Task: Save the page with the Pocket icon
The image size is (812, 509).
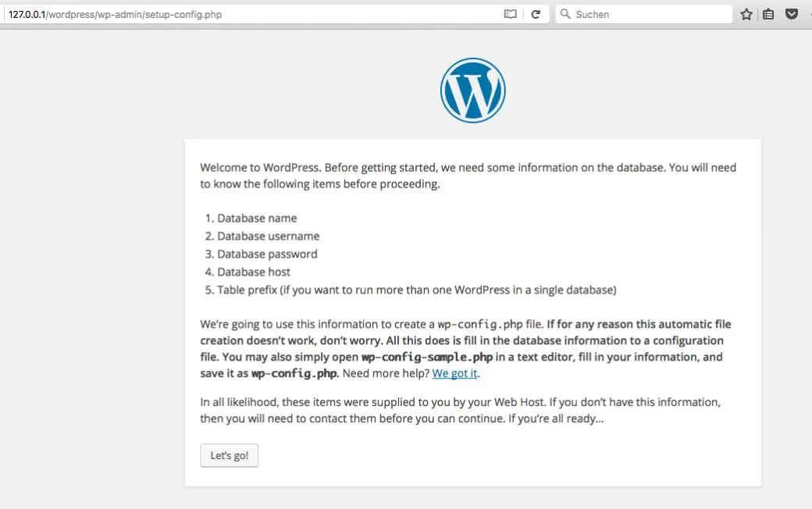Action: click(791, 14)
